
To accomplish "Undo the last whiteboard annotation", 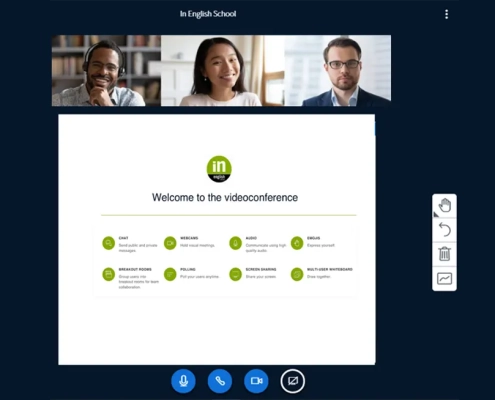I will click(x=445, y=230).
